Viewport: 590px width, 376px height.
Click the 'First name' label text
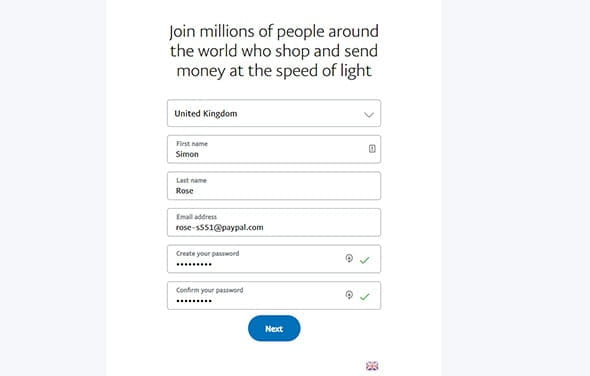click(192, 144)
